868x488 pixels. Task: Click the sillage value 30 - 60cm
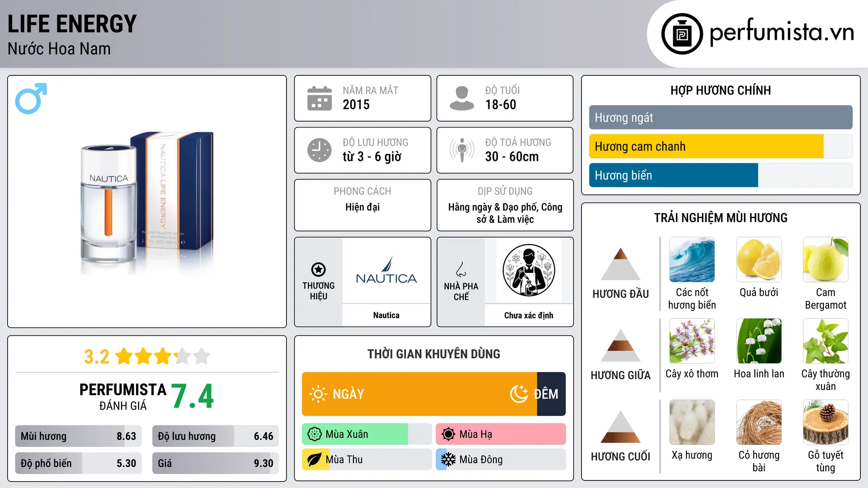pyautogui.click(x=512, y=157)
